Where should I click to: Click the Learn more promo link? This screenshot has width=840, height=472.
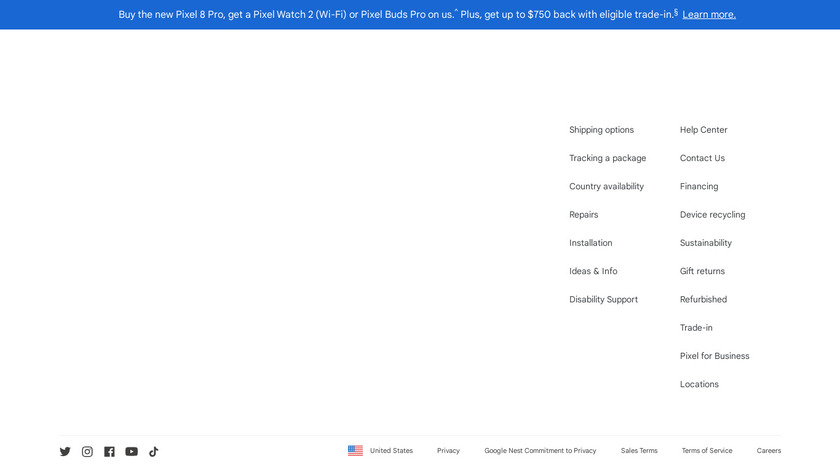tap(709, 15)
